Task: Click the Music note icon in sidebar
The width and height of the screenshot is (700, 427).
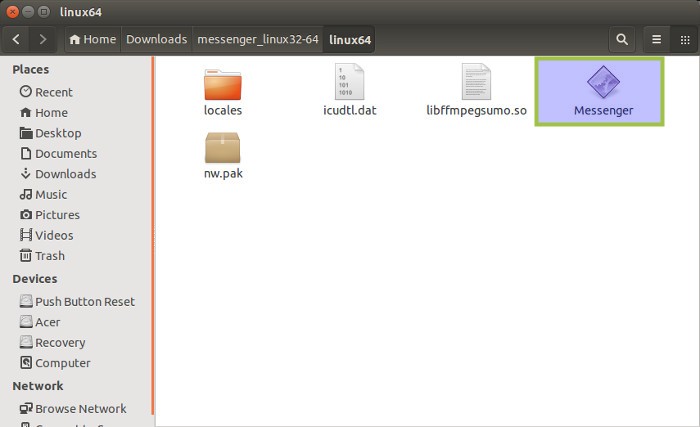Action: coord(26,194)
